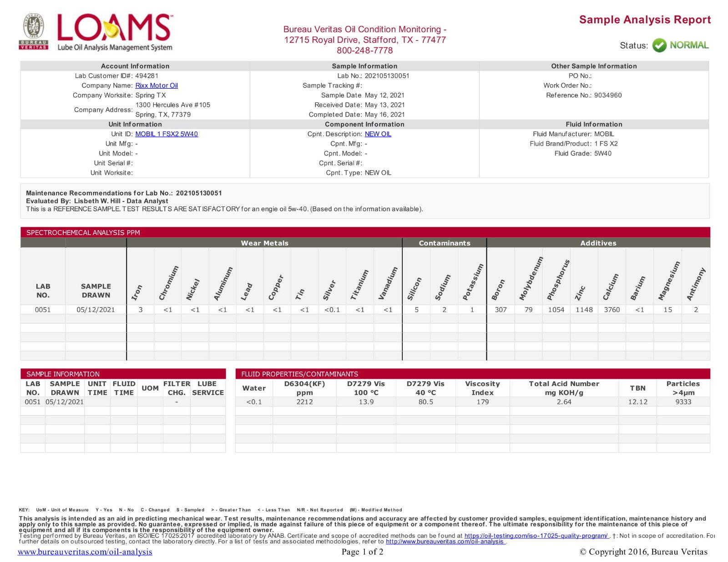728x562 pixels.
Task: Open the bureauveritas.com/oil-analysis link in the disclaimer
Action: coord(445,542)
